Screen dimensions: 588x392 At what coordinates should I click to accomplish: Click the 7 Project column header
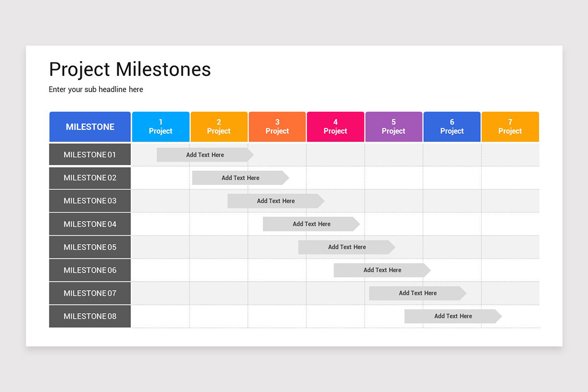pyautogui.click(x=510, y=127)
